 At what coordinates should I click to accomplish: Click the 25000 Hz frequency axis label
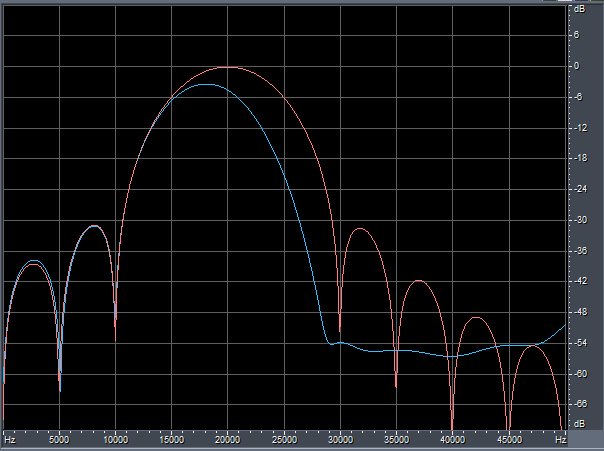[284, 440]
